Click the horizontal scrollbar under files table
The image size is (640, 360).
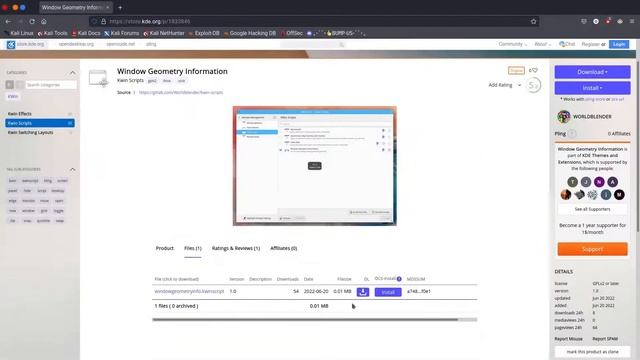(x=305, y=320)
